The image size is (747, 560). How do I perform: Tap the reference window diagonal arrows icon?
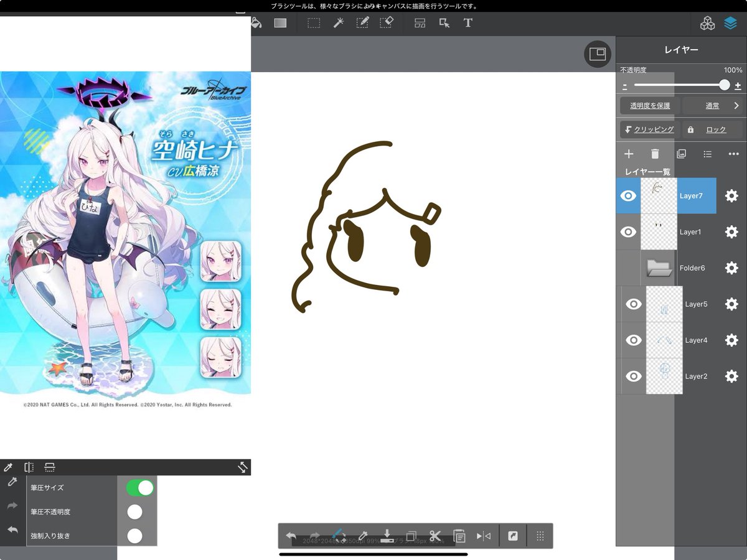[243, 467]
